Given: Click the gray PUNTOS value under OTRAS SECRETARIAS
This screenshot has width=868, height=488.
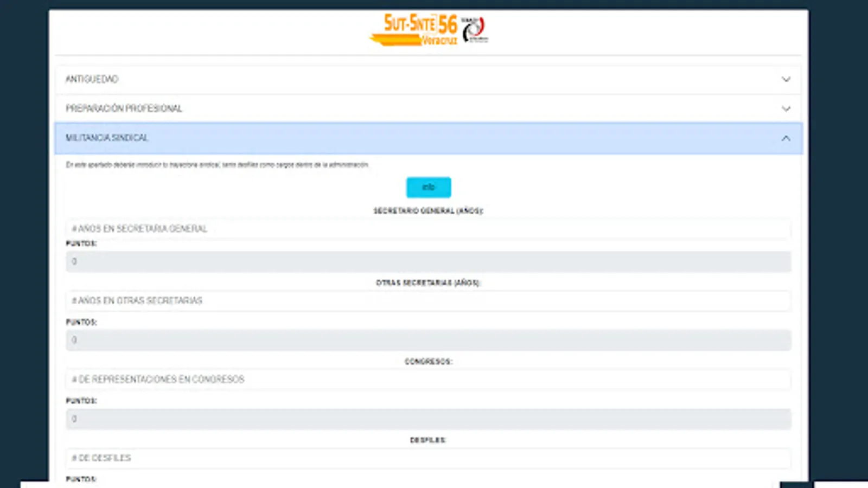Looking at the screenshot, I should coord(429,340).
